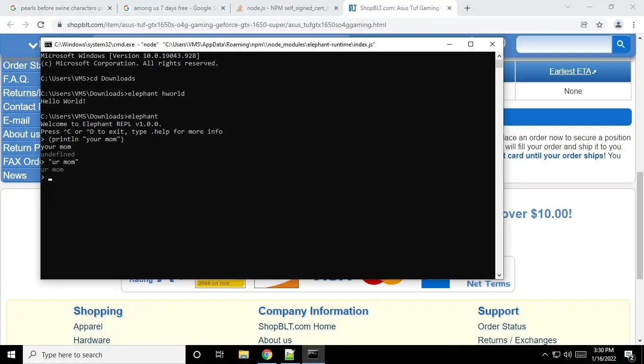
Task: Open Returns / Exchanges footer link
Action: coord(517,340)
